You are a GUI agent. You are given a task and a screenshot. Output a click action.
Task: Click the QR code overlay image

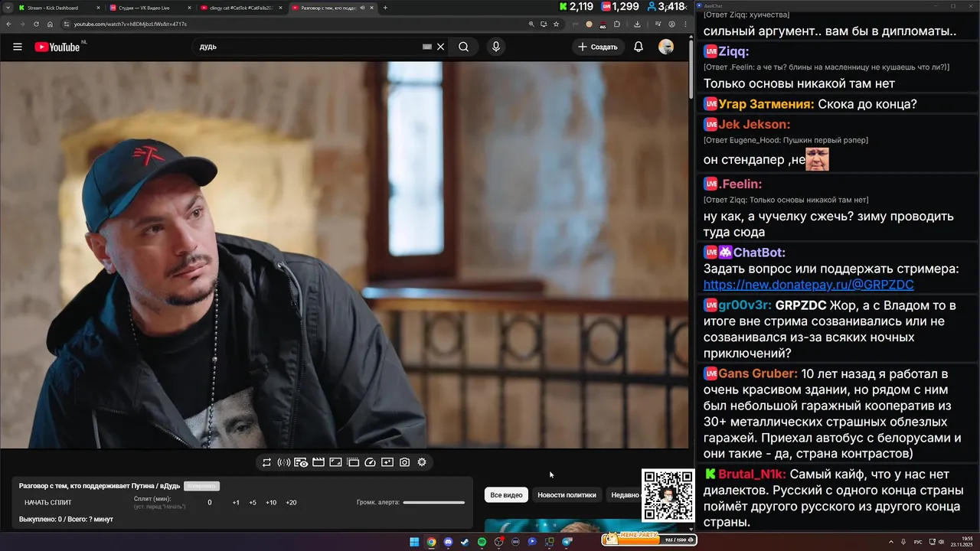pyautogui.click(x=668, y=496)
